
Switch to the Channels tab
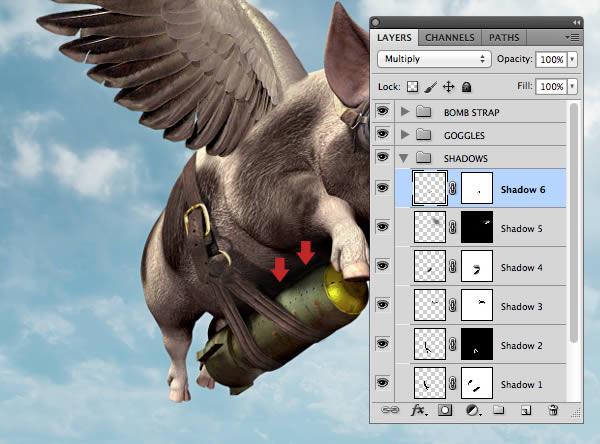(450, 38)
